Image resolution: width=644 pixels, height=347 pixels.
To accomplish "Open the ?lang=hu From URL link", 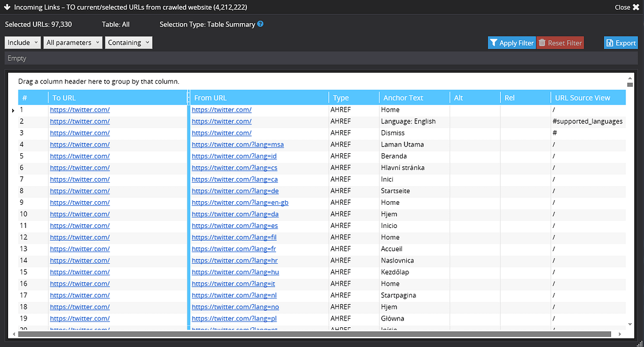I will click(x=235, y=272).
